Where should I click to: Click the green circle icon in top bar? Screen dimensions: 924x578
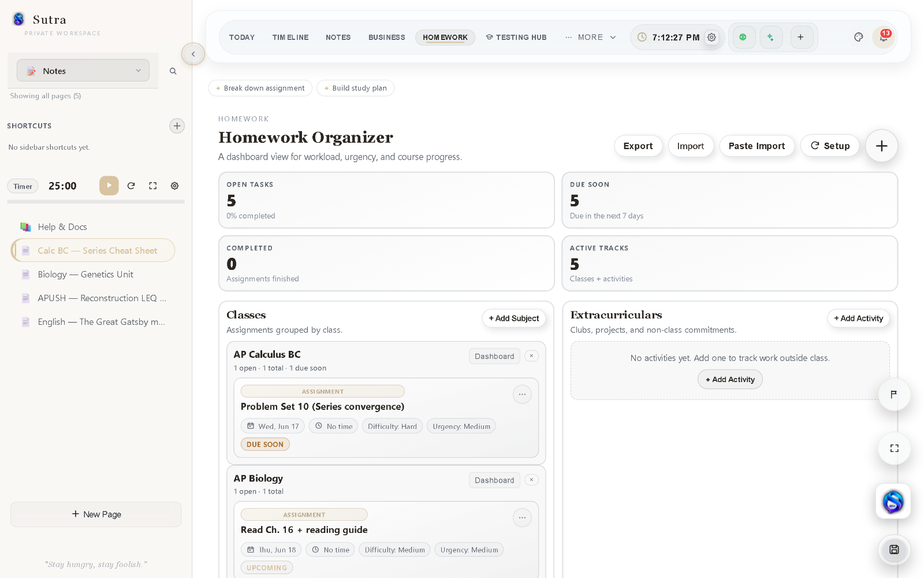[x=743, y=37]
